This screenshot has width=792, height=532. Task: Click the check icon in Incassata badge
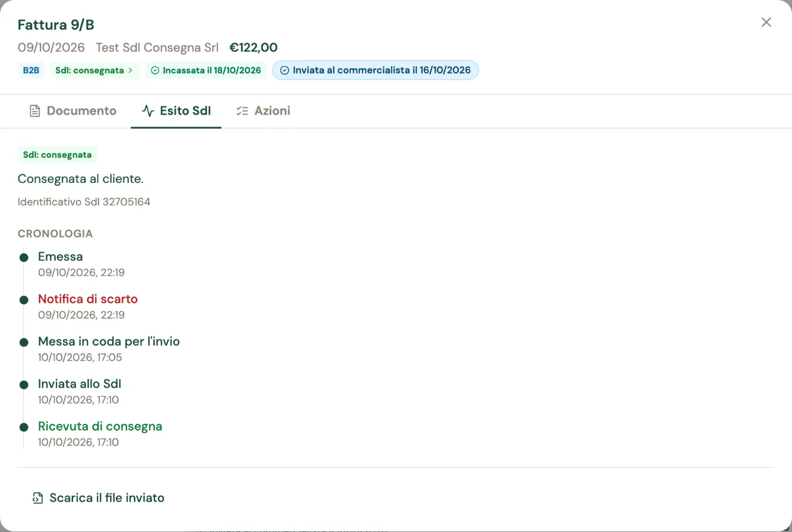pyautogui.click(x=156, y=70)
